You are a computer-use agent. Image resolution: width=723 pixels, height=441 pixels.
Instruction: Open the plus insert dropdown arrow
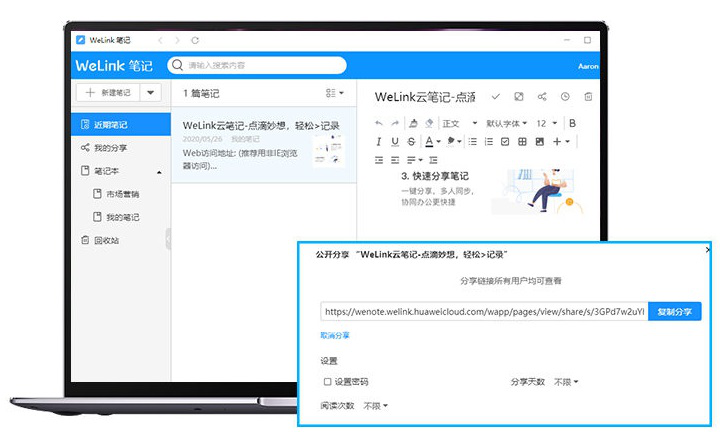568,142
